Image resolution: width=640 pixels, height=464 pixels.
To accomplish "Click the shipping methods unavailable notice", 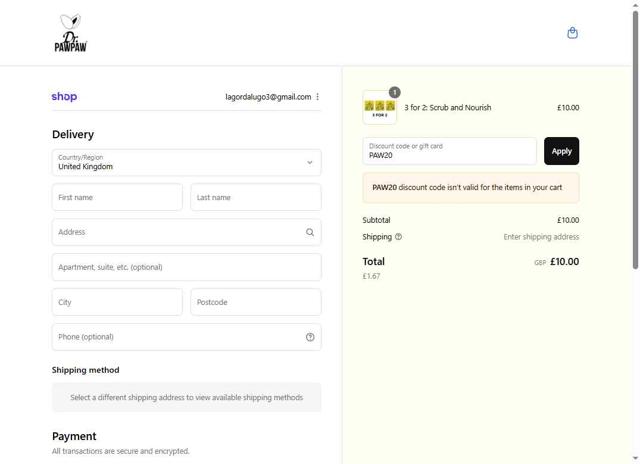I will 187,397.
